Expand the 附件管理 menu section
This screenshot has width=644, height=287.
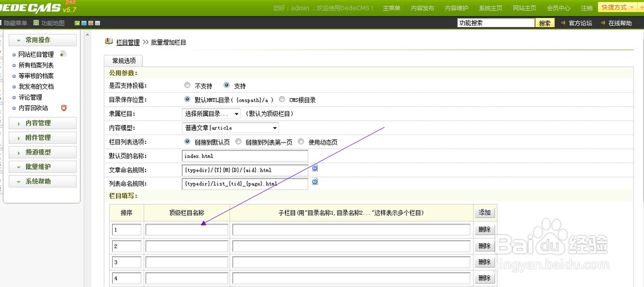(43, 137)
